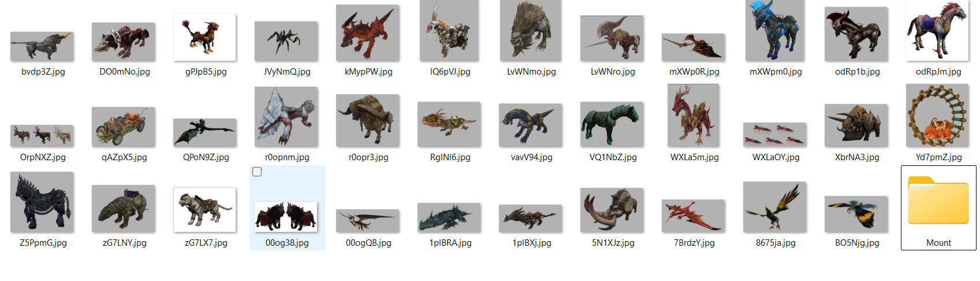Click the BO5Njg.jpg bird thumbnail

point(856,213)
